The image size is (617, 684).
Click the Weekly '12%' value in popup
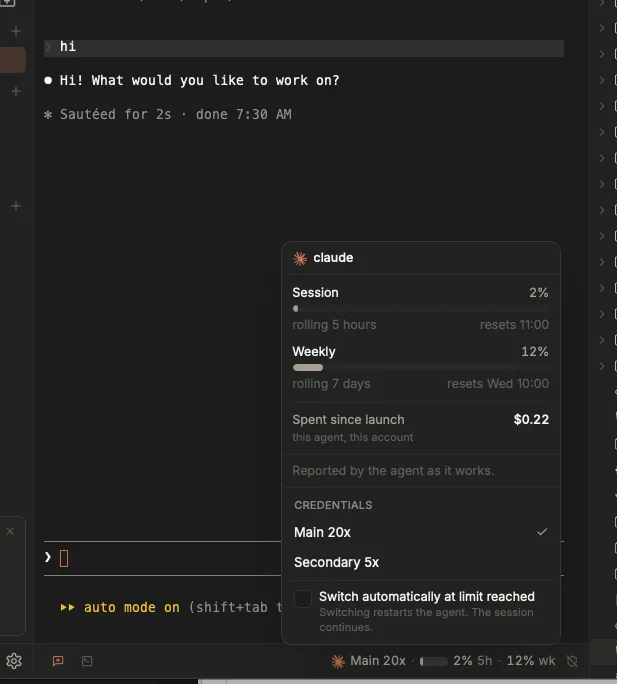pos(535,352)
